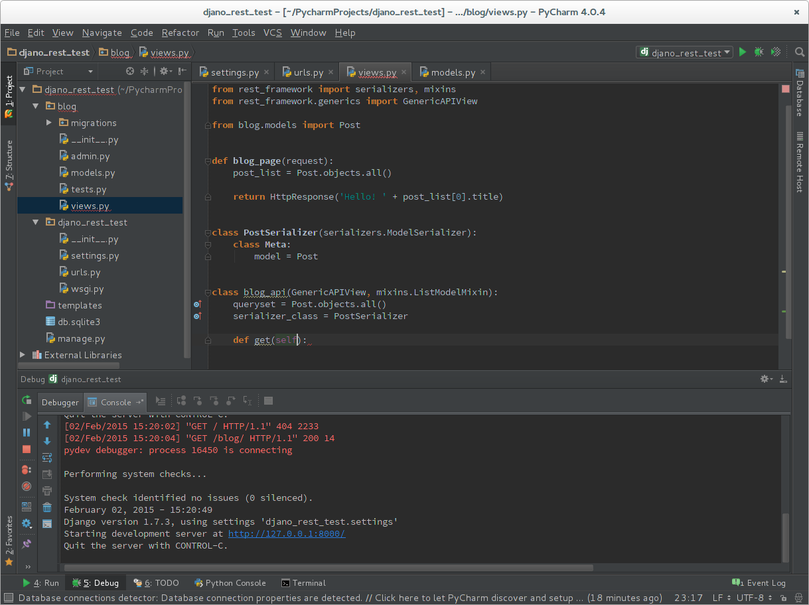Click Show Execution Point icon
This screenshot has height=605, width=809.
pyautogui.click(x=160, y=401)
